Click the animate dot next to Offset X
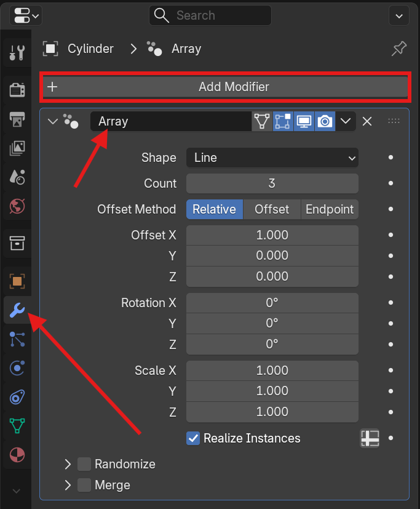Image resolution: width=420 pixels, height=509 pixels. tap(391, 234)
